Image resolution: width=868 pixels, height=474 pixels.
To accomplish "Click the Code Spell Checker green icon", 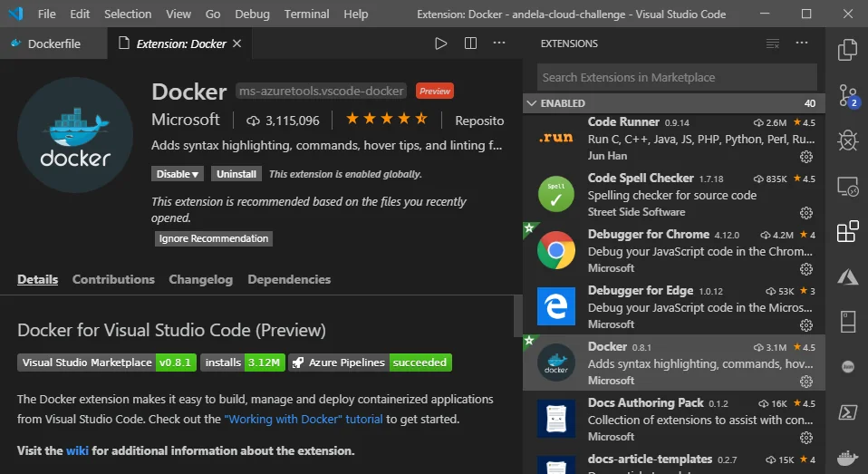I will tap(555, 194).
